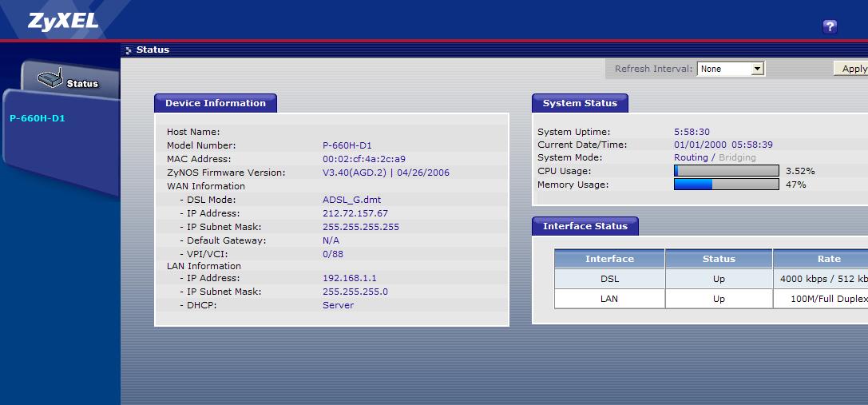Select the Device Information tab header
868x405 pixels.
[x=216, y=103]
